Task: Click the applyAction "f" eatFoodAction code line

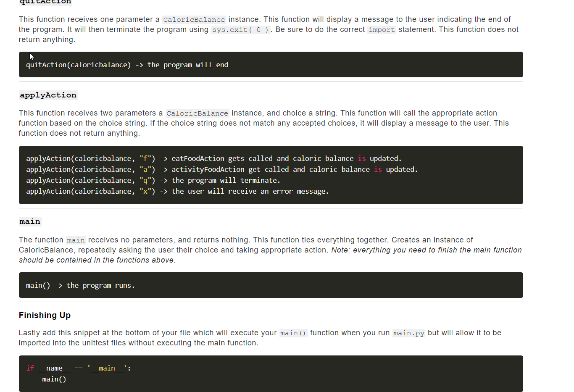Action: [214, 158]
